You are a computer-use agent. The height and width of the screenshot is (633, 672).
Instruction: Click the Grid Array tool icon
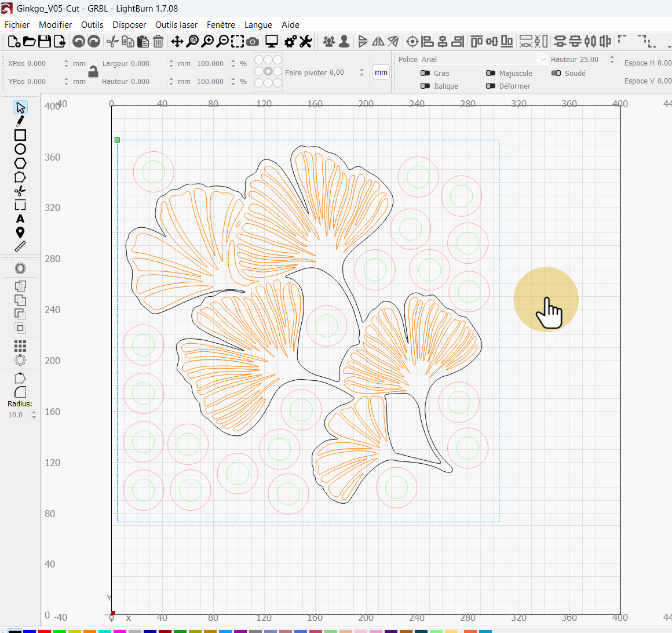pos(20,346)
